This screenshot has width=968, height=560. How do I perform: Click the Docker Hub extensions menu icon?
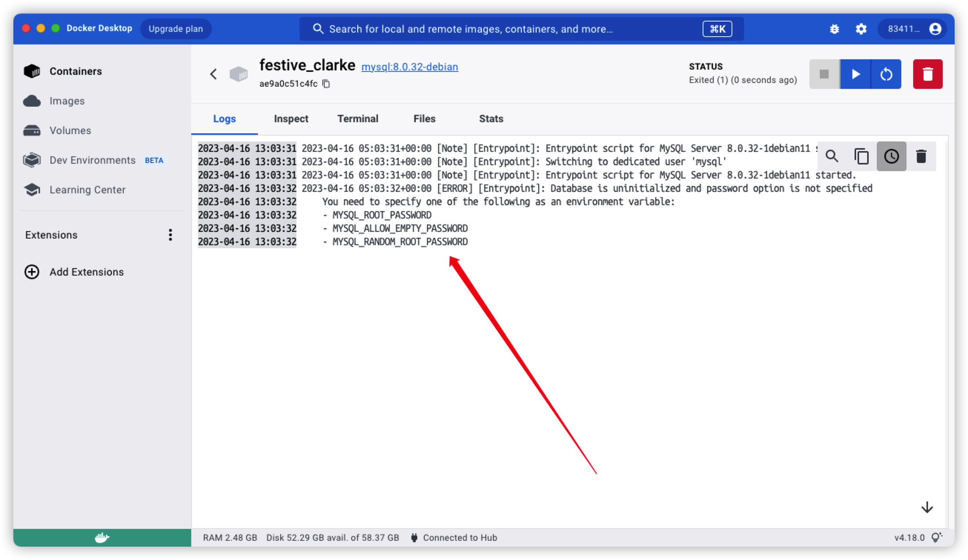click(171, 234)
